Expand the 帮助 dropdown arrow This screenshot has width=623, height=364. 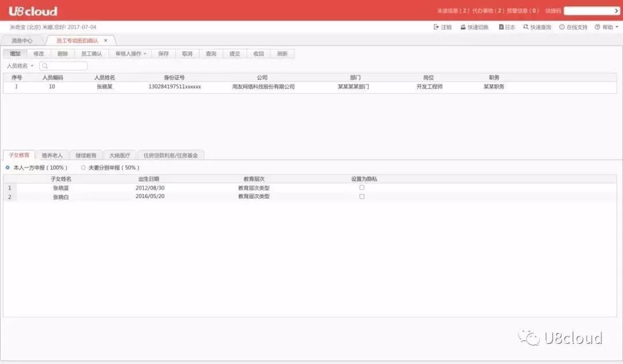(x=617, y=27)
